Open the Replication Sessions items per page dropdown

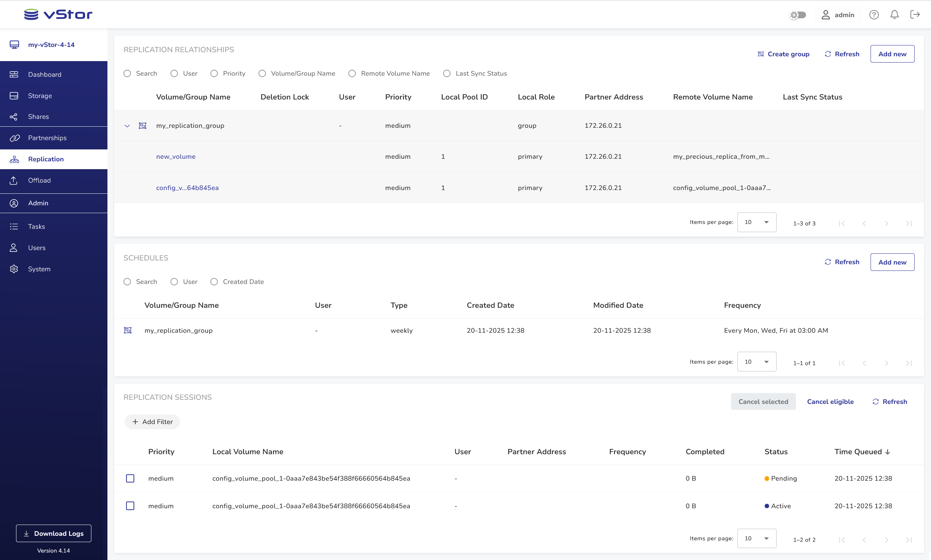(x=756, y=538)
